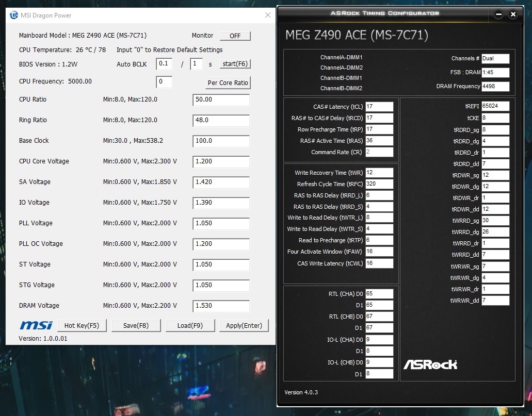Screen dimensions: 532x416
Task: Edit the Write to Read Delay (tWTR_L) field
Action: [379, 218]
